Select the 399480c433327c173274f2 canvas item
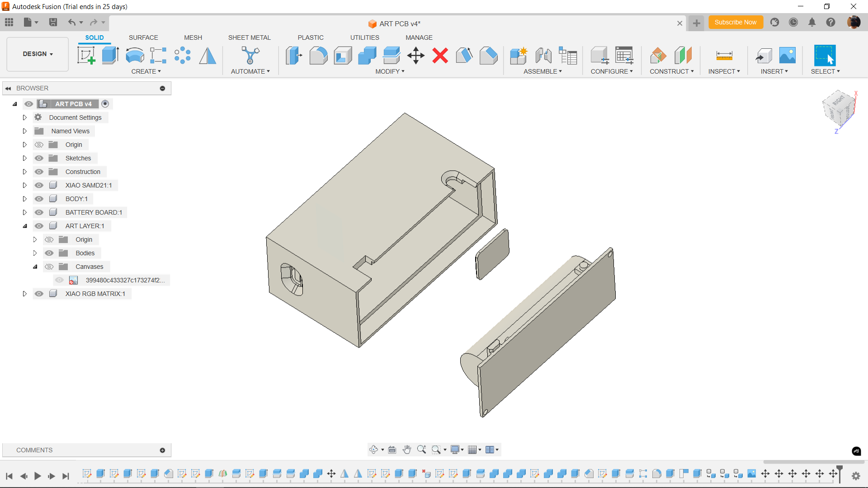Image resolution: width=868 pixels, height=488 pixels. (x=125, y=280)
